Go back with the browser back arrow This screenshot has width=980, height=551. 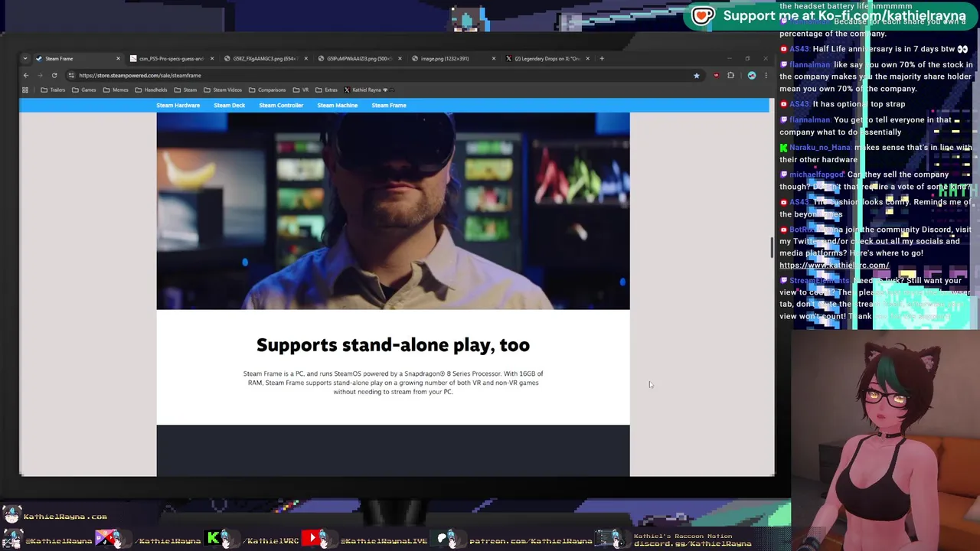(x=25, y=75)
